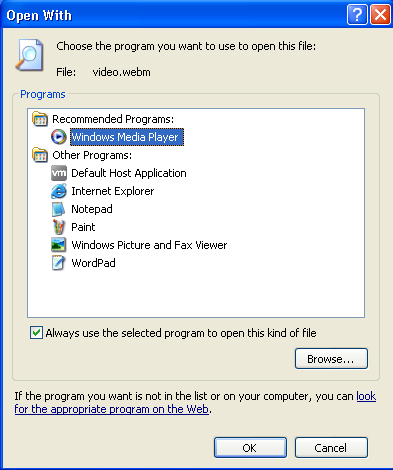Select the Paint brushes icon
The image size is (393, 470).
tap(59, 227)
